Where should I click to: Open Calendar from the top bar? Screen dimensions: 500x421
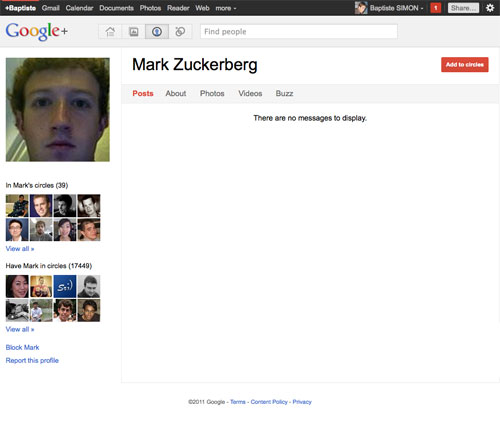(x=79, y=8)
